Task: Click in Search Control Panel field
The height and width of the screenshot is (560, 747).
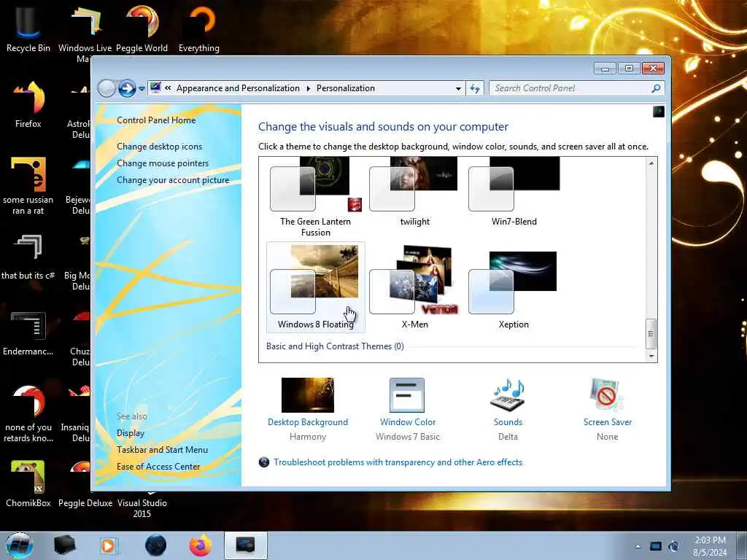Action: coord(576,88)
